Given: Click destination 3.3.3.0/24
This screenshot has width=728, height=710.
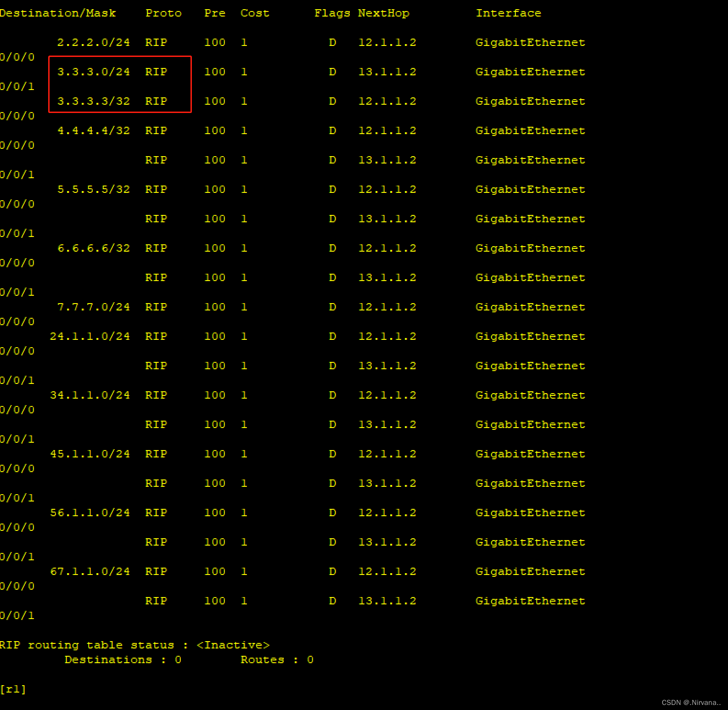Looking at the screenshot, I should click(94, 72).
